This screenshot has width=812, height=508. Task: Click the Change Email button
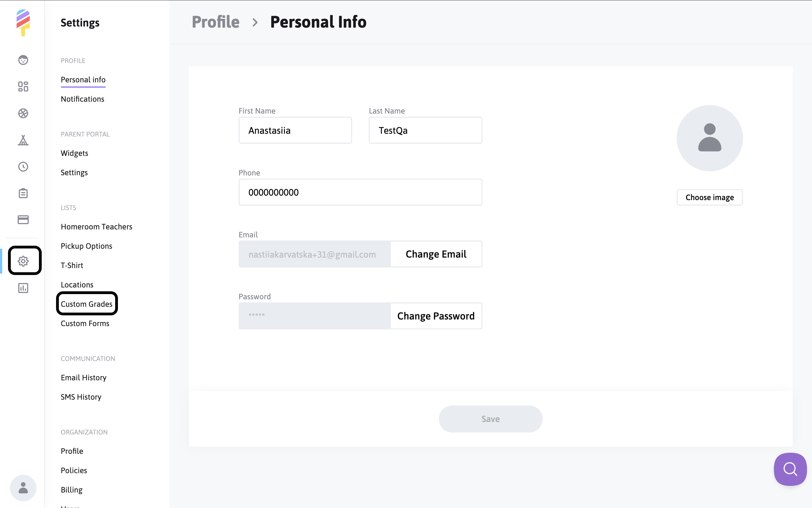(x=436, y=254)
